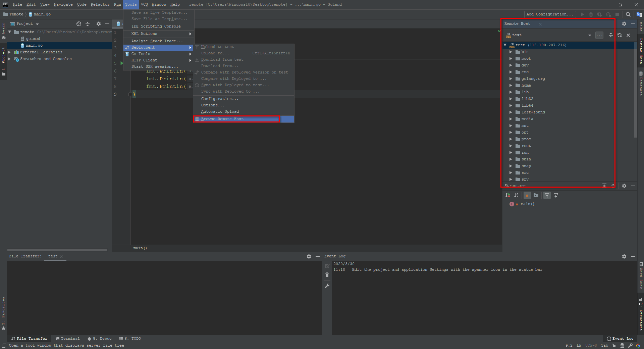The height and width of the screenshot is (349, 644).
Task: Expand the root folder on the remote host
Action: click(x=511, y=146)
